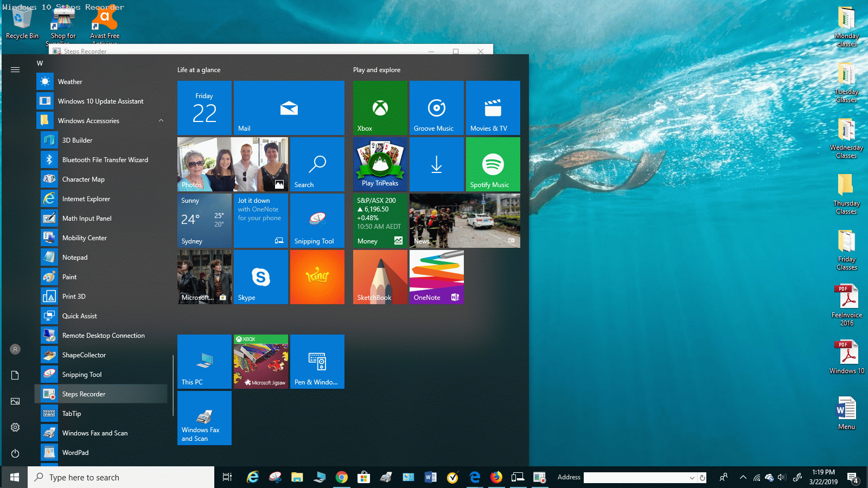Open the Sydney weather tile

coord(205,221)
